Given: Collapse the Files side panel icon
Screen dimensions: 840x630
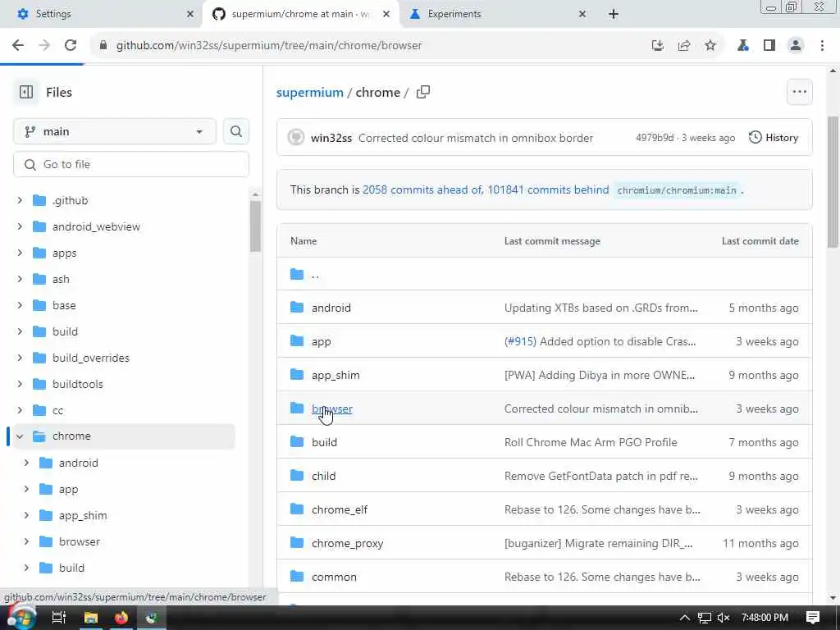Looking at the screenshot, I should 25,92.
